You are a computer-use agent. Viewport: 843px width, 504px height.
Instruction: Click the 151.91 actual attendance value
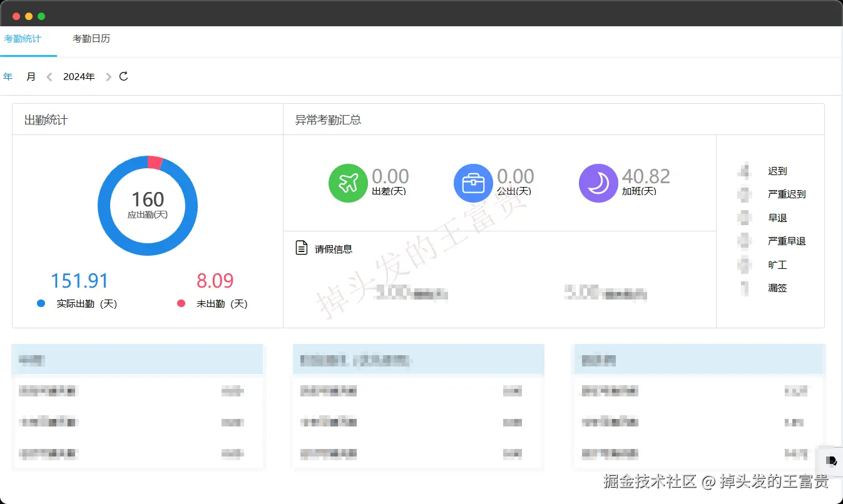coord(79,281)
